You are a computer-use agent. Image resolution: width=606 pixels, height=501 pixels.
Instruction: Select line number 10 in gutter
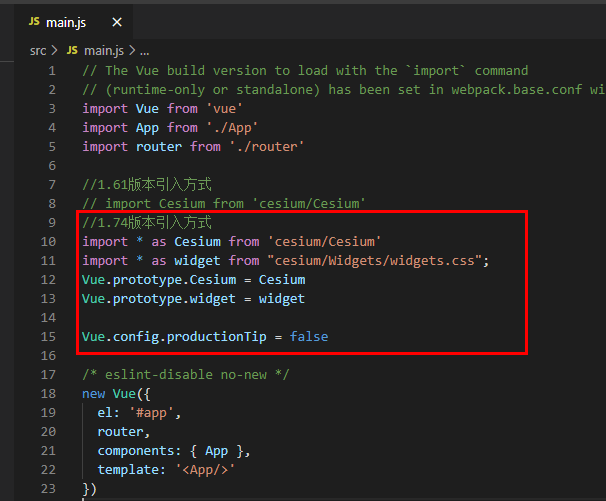(x=48, y=242)
